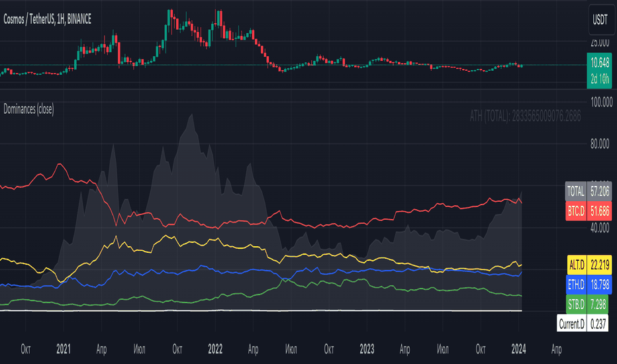
Task: Select the Current.D white label
Action: click(x=583, y=324)
